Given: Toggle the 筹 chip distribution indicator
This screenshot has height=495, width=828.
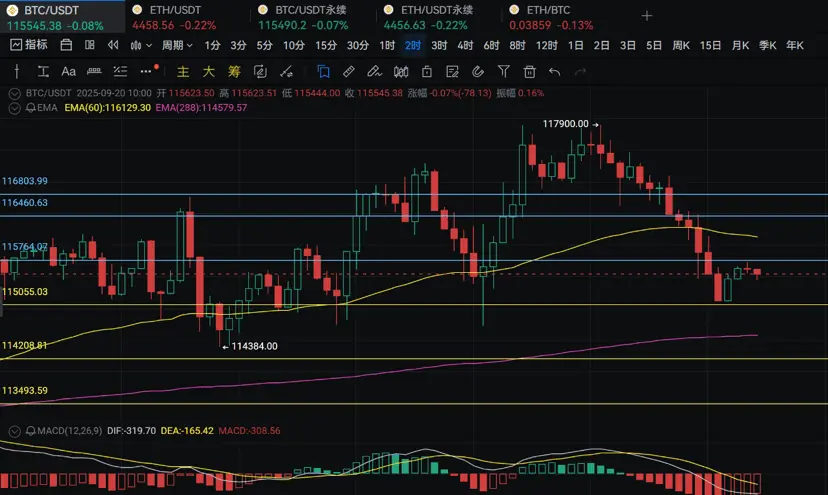Looking at the screenshot, I should pos(234,71).
